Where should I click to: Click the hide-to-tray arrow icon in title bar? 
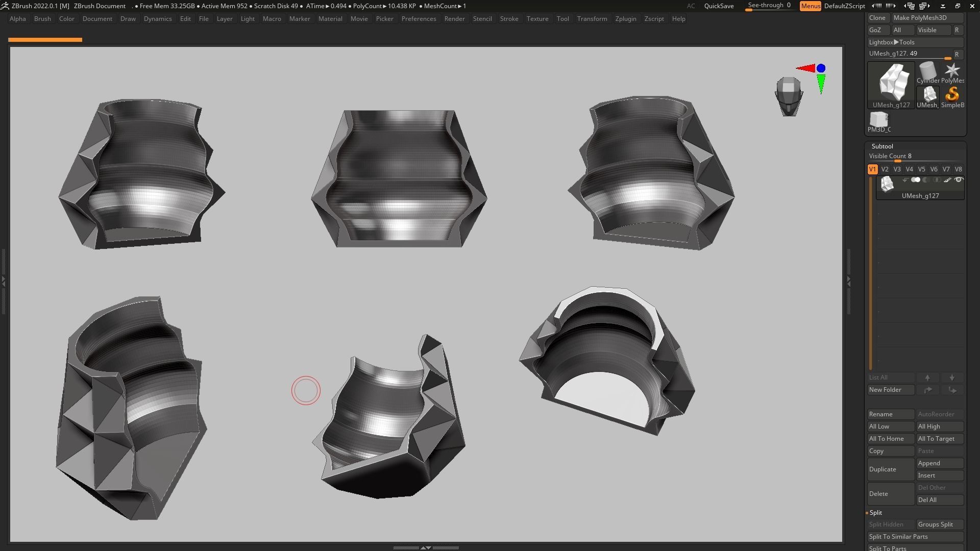943,6
